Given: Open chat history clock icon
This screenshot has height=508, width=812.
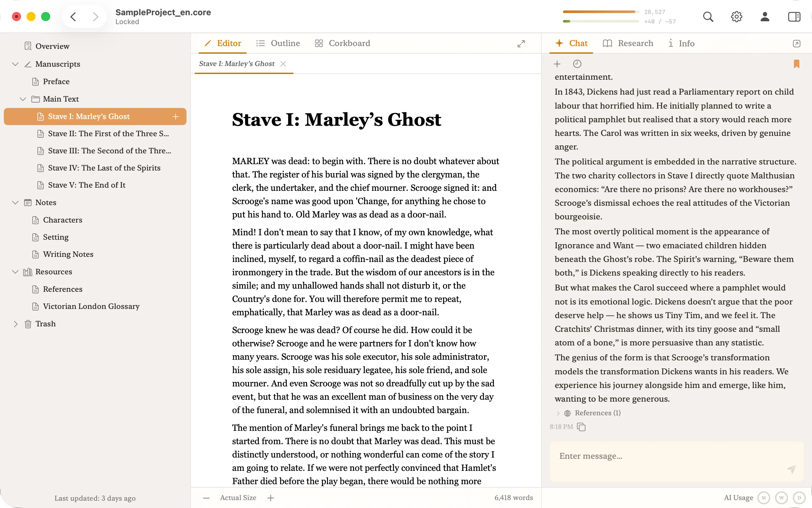Looking at the screenshot, I should pyautogui.click(x=577, y=64).
